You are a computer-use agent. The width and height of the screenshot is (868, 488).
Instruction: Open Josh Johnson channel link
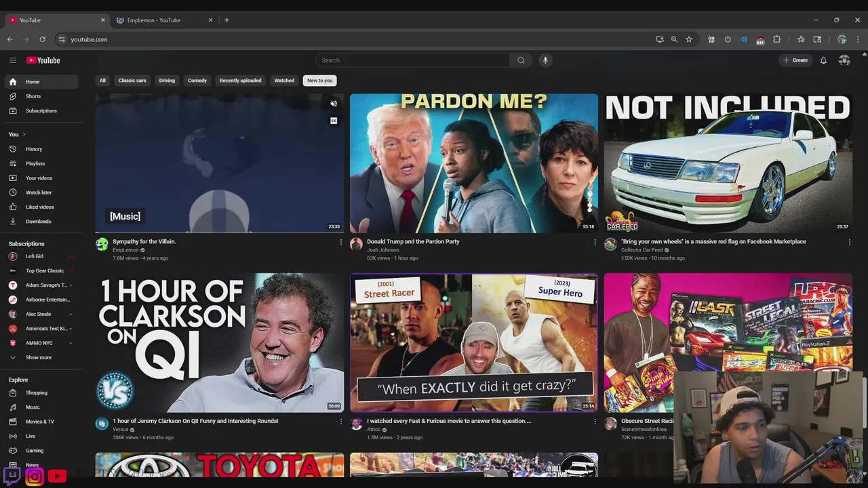coord(383,250)
